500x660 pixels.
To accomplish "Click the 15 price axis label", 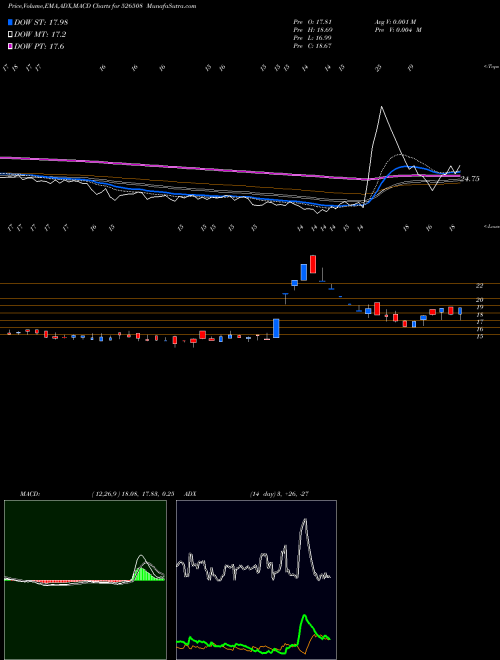I will click(479, 337).
